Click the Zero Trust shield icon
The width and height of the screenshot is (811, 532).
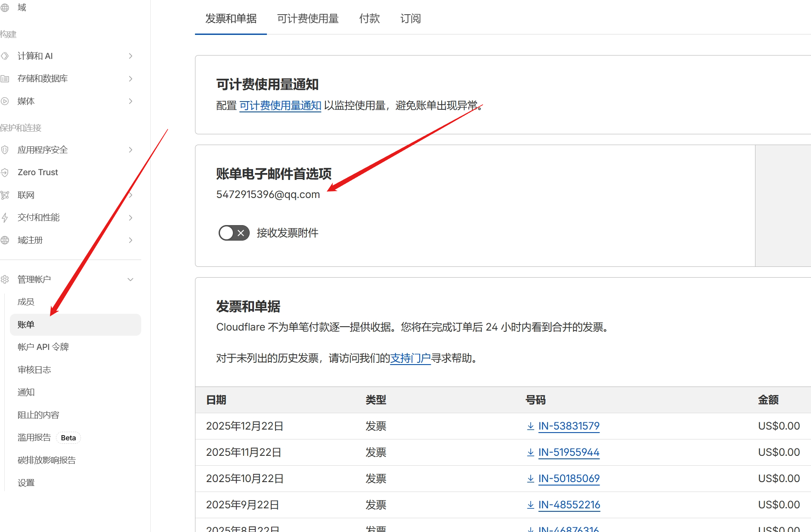5,173
